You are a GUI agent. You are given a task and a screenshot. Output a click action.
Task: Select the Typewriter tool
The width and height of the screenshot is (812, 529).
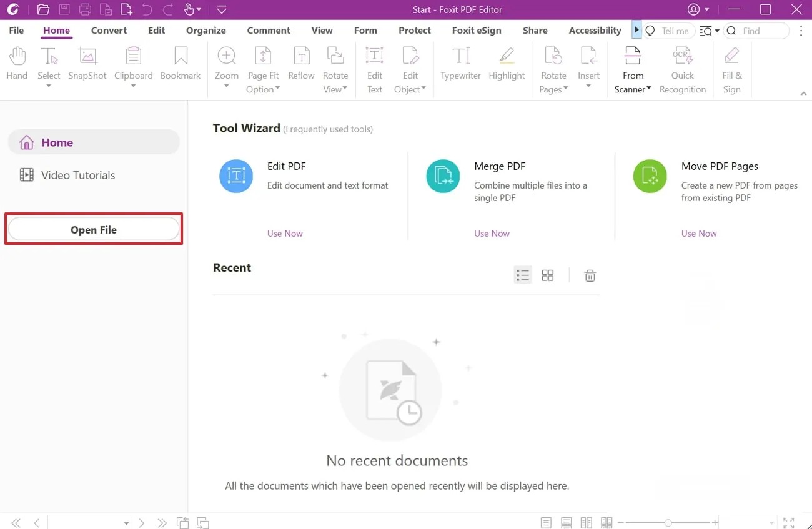point(460,64)
